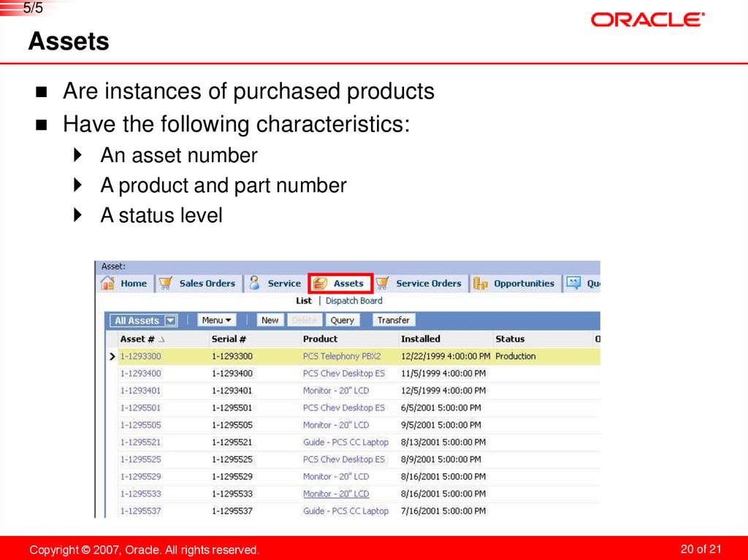The image size is (748, 560).
Task: Click the New button
Action: pyautogui.click(x=270, y=320)
